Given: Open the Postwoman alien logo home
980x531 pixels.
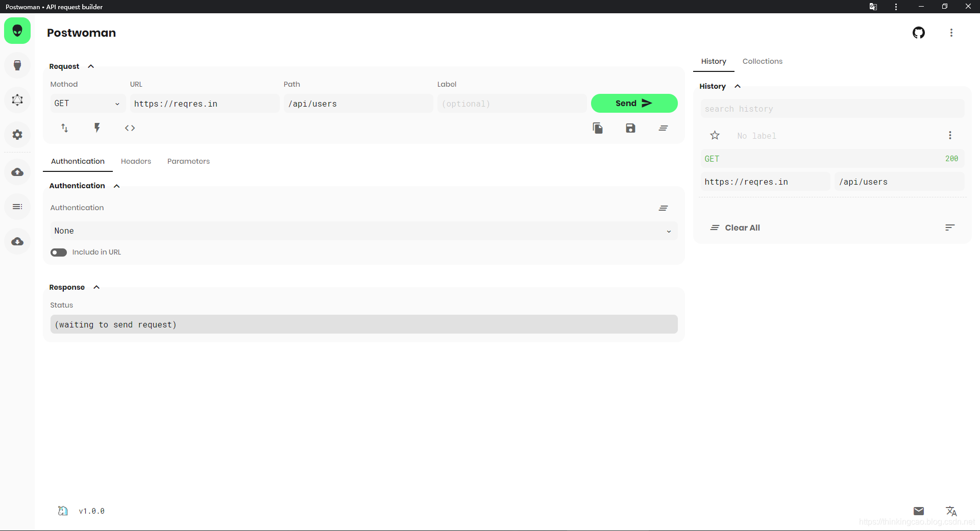Looking at the screenshot, I should click(17, 31).
